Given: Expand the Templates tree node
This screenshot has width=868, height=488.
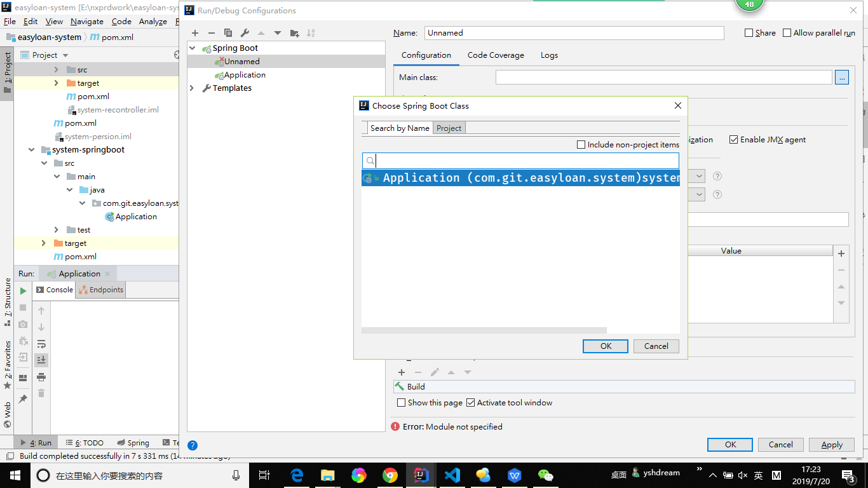Looking at the screenshot, I should (x=193, y=88).
